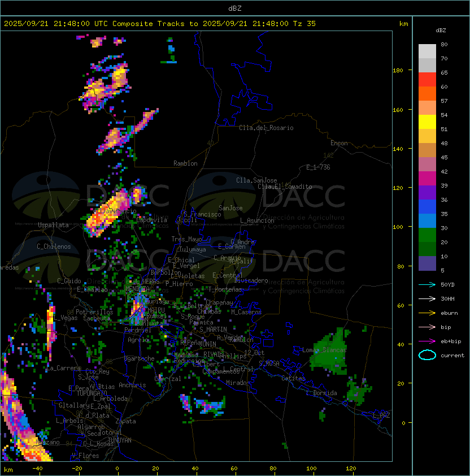Viewport: 470px width, 476px height.
Task: Click the UTC Composite Tracks timestamp header
Action: click(x=160, y=24)
